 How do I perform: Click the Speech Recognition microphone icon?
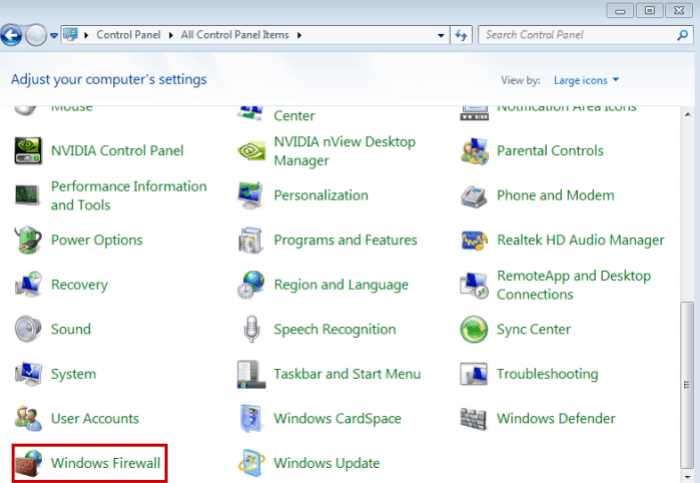pyautogui.click(x=251, y=329)
